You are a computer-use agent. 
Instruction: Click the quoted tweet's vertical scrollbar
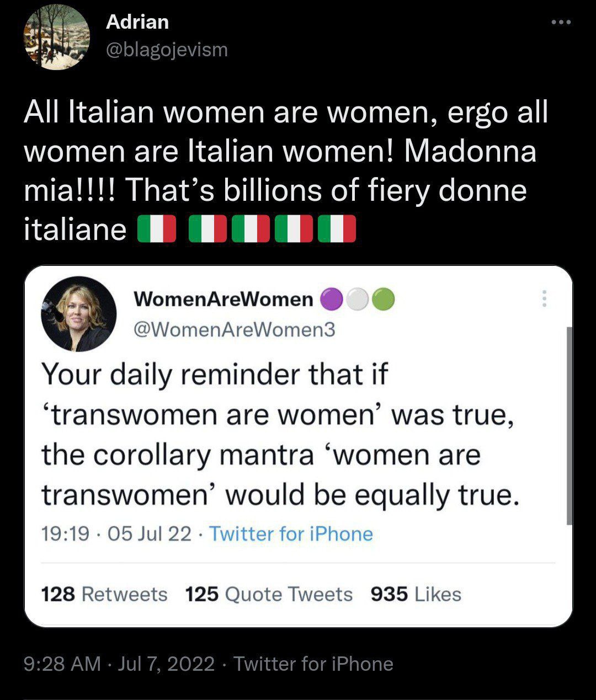point(569,425)
